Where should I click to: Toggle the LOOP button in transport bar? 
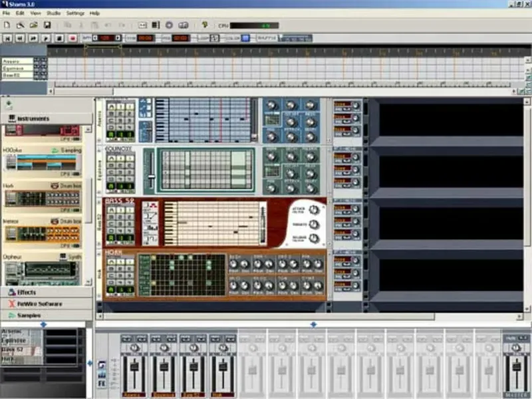[214, 38]
